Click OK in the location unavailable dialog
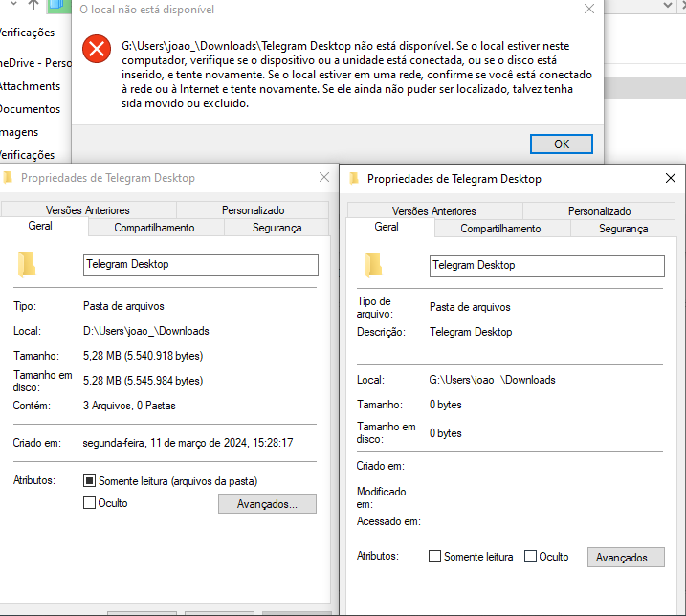This screenshot has width=686, height=616. pyautogui.click(x=562, y=143)
